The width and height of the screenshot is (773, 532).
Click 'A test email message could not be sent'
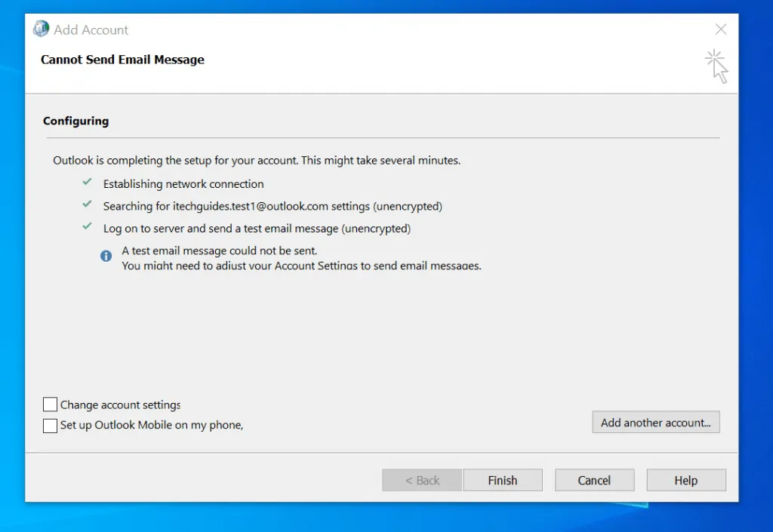tap(220, 251)
